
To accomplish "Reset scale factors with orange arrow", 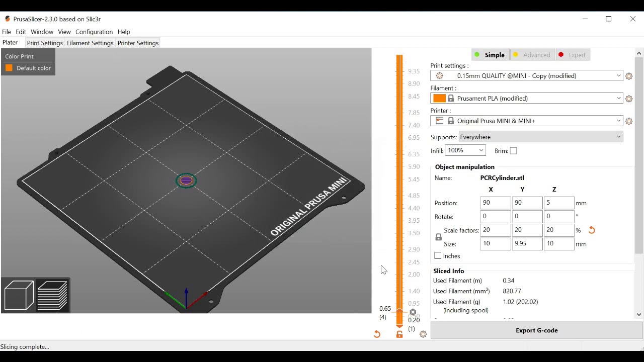I will coord(592,230).
